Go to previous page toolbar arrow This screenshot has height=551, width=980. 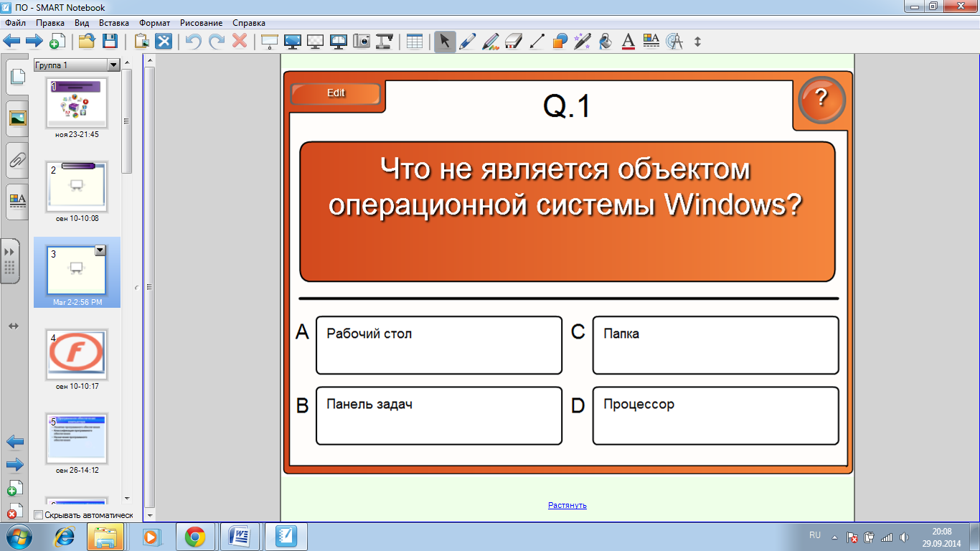(11, 41)
